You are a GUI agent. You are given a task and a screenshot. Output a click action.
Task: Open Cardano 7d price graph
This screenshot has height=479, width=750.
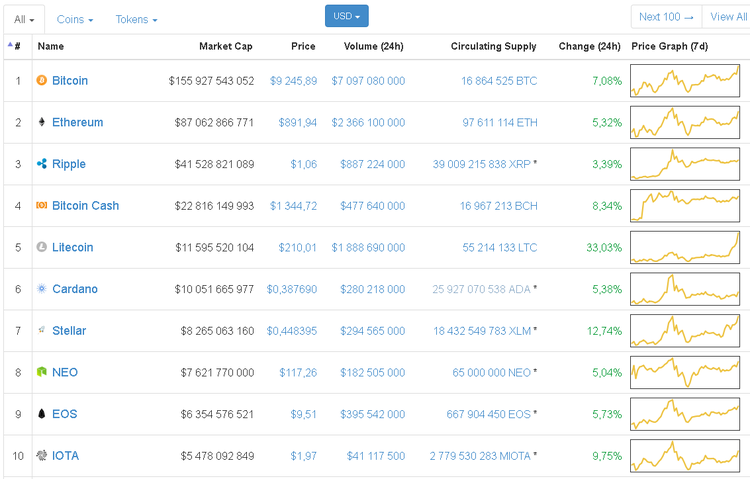[685, 289]
